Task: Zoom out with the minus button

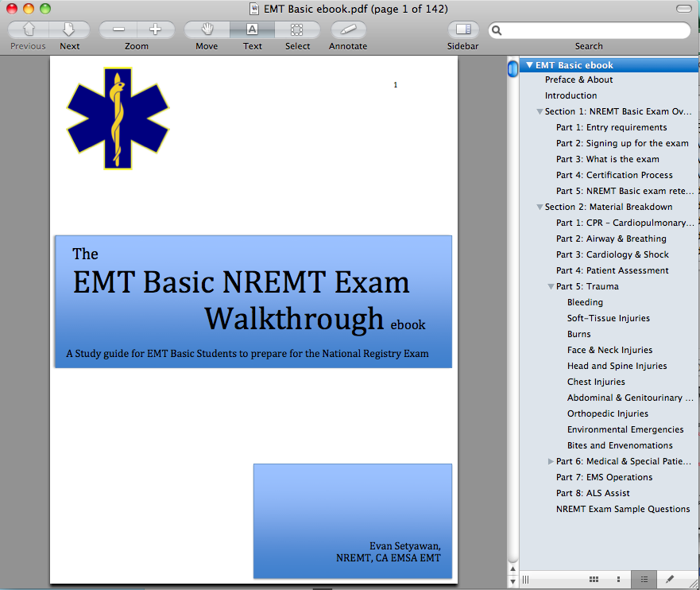Action: click(118, 30)
